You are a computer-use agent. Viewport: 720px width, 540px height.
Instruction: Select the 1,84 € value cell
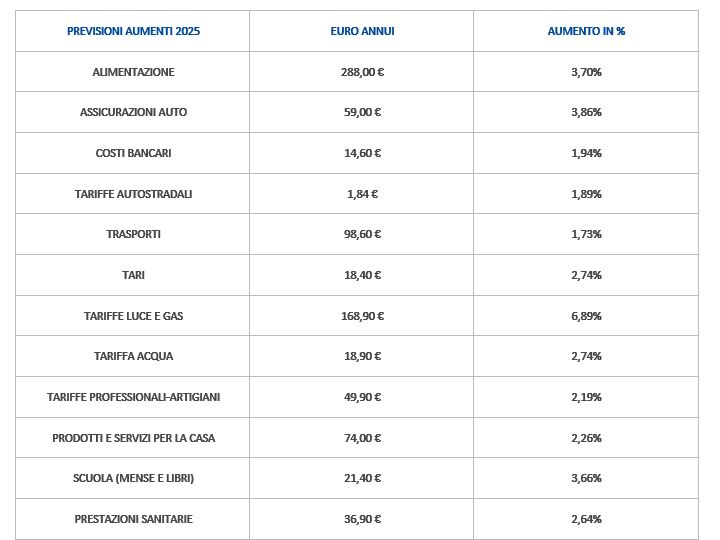[x=362, y=194]
